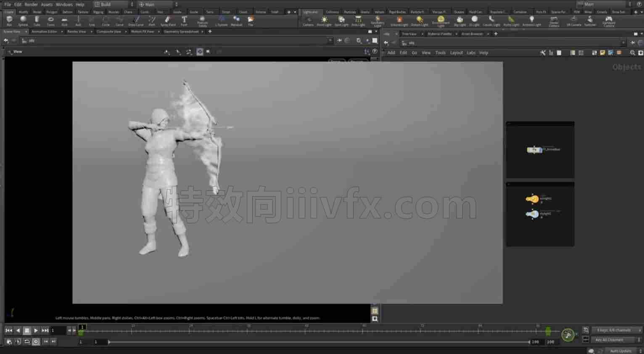Image resolution: width=644 pixels, height=354 pixels.
Task: Add a Camera from the Lights shelf
Action: coord(308,21)
